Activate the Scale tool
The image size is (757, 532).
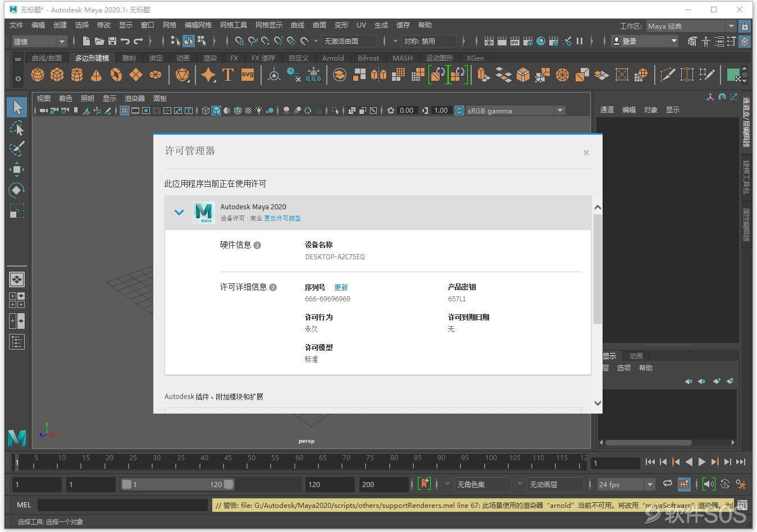tap(17, 211)
